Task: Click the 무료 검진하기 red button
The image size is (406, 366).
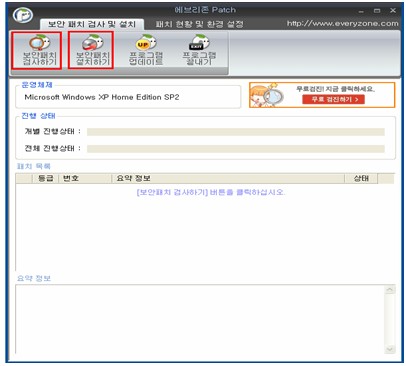Action: pos(333,99)
